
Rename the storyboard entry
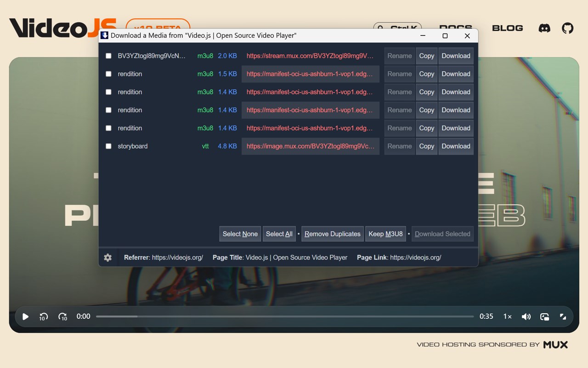coord(400,146)
